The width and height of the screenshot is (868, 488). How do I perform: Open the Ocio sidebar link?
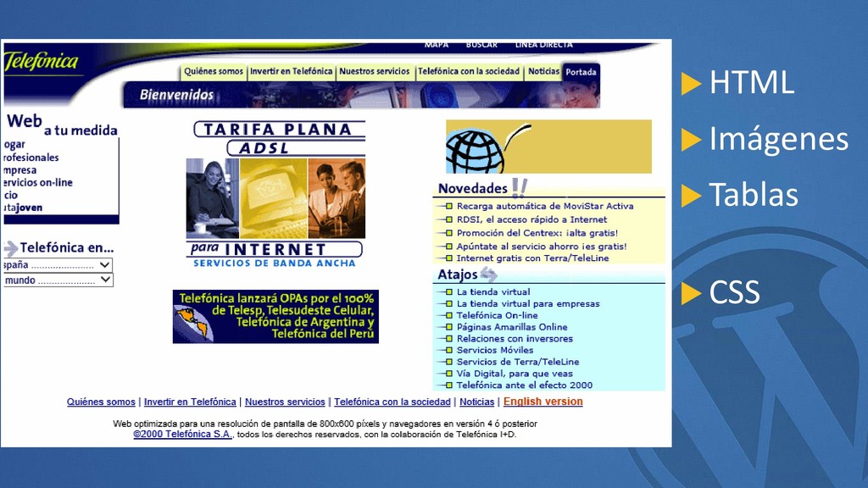(x=10, y=196)
